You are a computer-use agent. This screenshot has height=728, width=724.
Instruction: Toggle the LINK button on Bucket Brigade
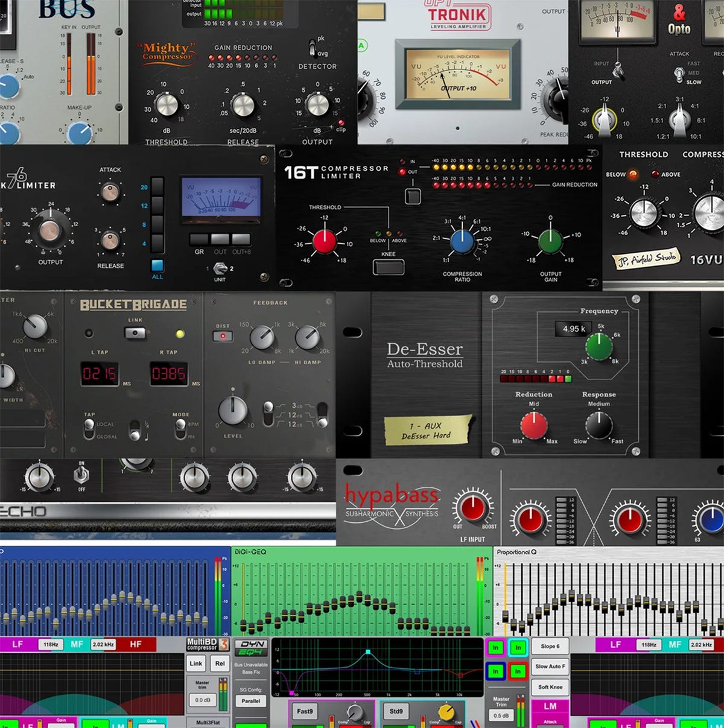[x=135, y=332]
